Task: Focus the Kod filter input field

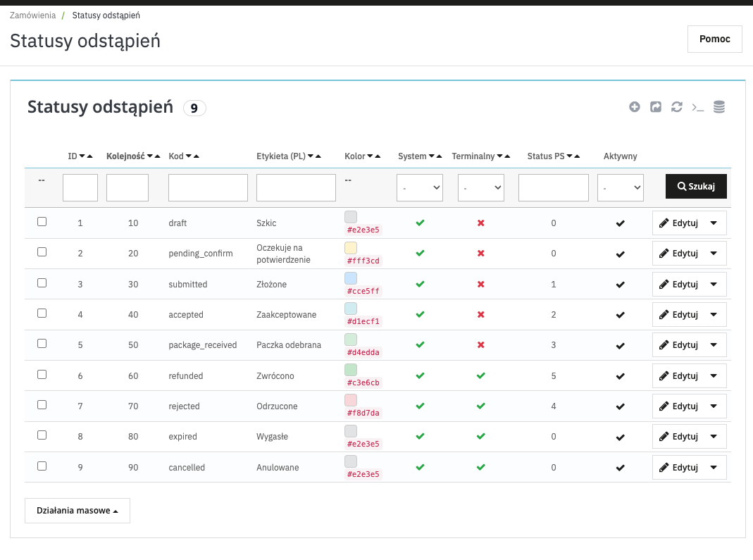Action: coord(208,187)
